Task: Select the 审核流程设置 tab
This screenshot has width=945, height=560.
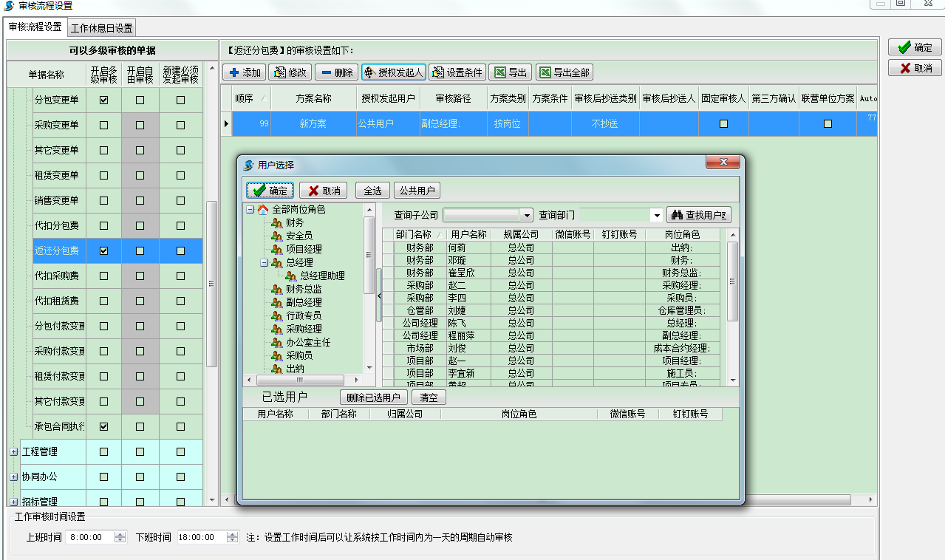Action: (x=34, y=27)
